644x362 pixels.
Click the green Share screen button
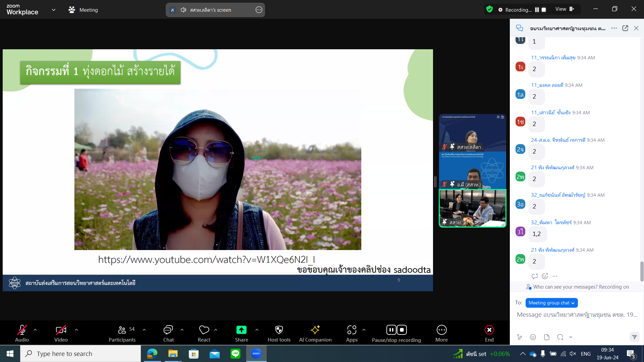[241, 330]
